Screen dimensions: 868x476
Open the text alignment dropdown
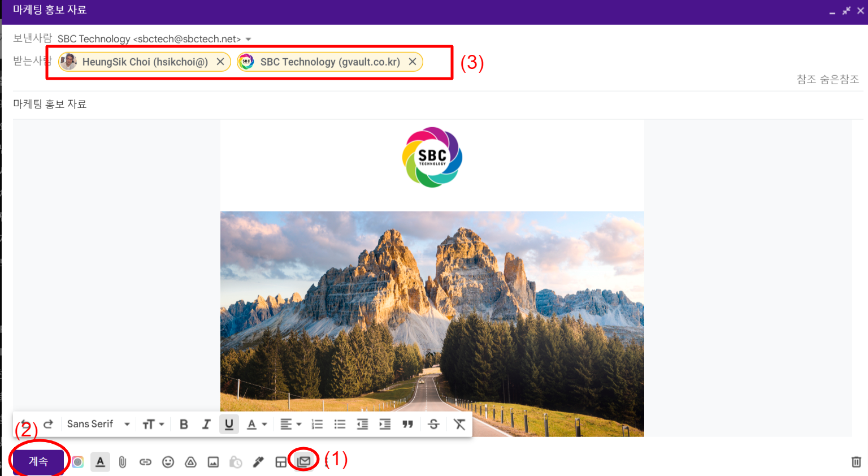[291, 424]
